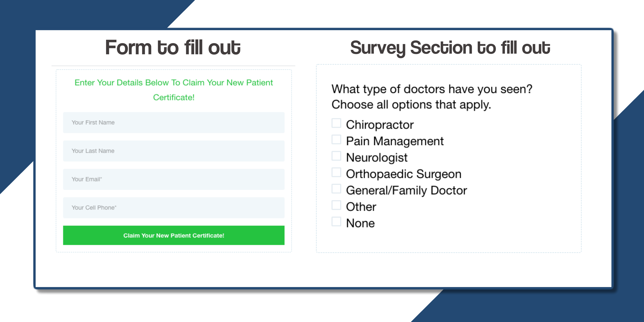Click the General/Family Doctor label
Screen dimensions: 644x322
(x=407, y=190)
